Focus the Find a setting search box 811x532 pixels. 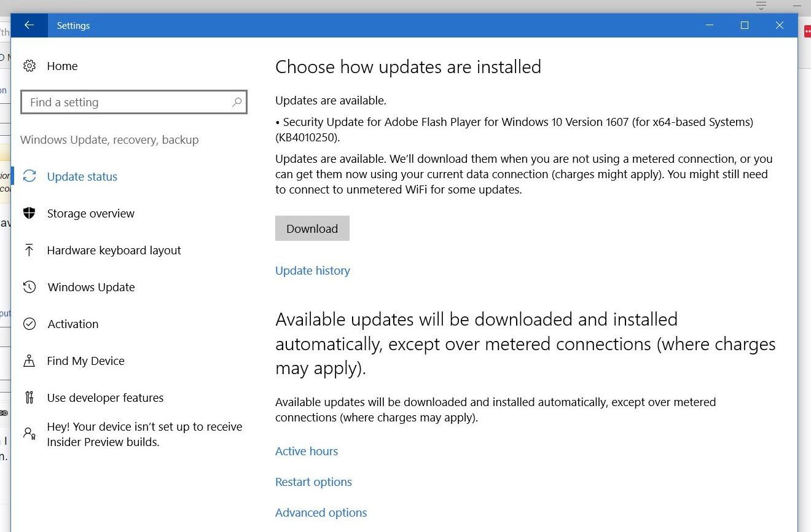tap(134, 103)
